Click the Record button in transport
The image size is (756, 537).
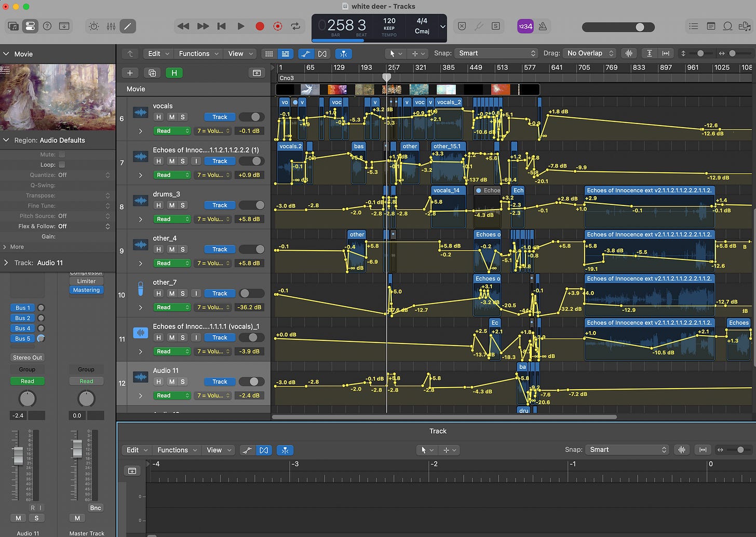click(x=260, y=26)
